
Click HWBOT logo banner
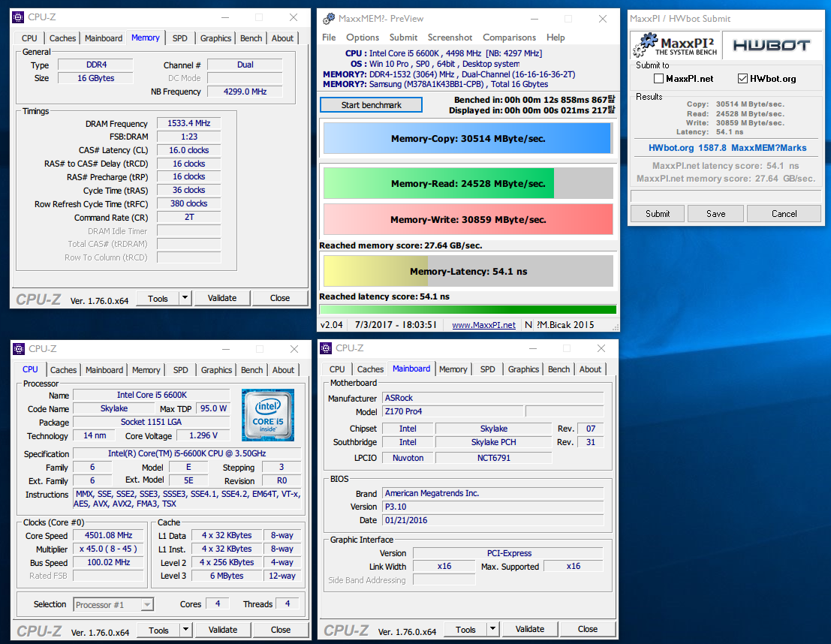pos(772,46)
